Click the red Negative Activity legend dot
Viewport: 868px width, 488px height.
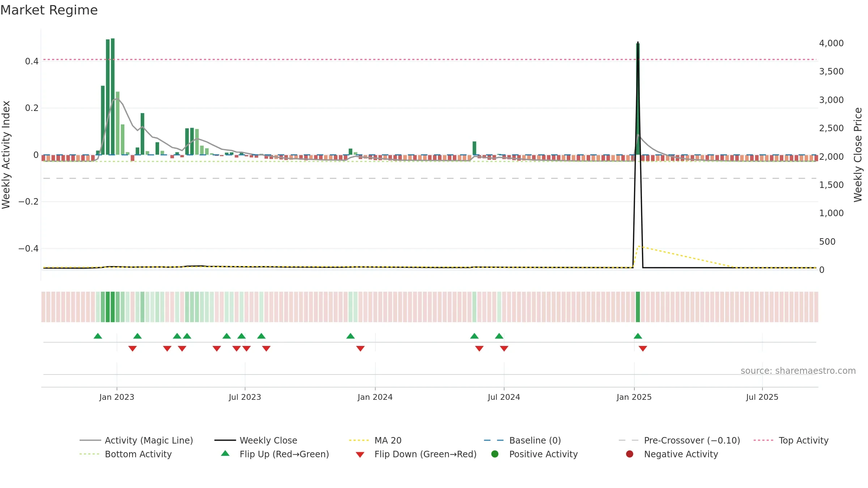[x=630, y=454]
